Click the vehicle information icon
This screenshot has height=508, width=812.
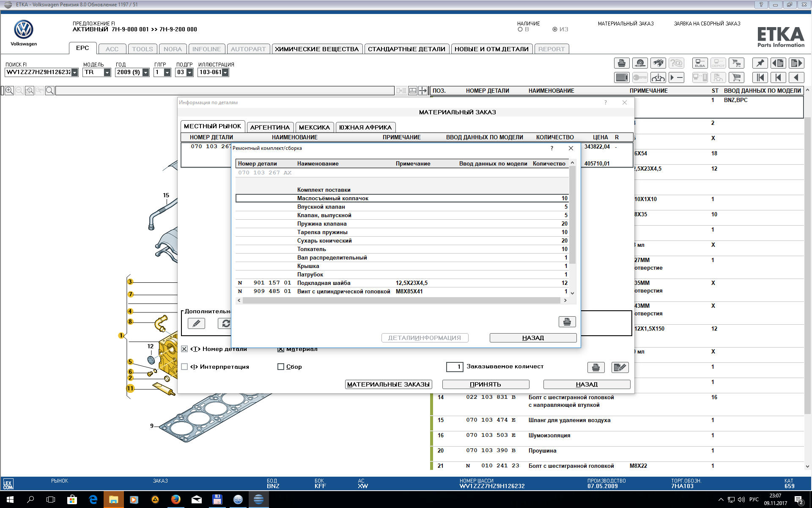pos(658,77)
